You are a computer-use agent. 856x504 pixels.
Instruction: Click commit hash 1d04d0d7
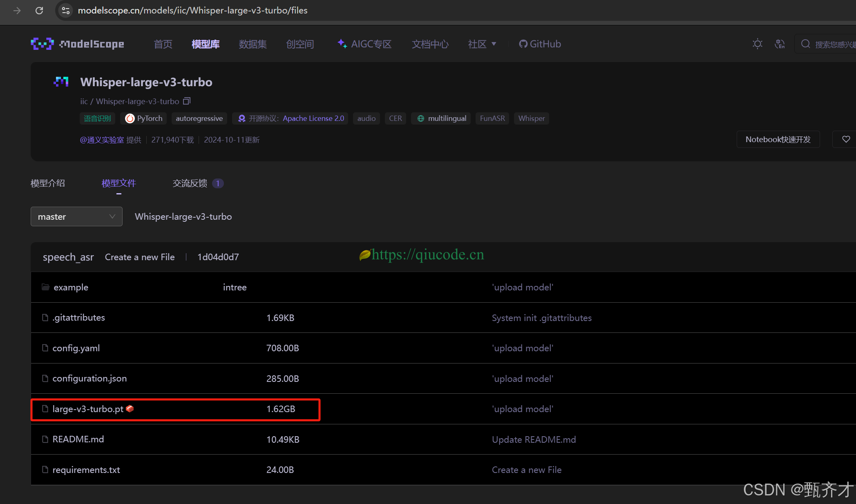[x=218, y=257]
